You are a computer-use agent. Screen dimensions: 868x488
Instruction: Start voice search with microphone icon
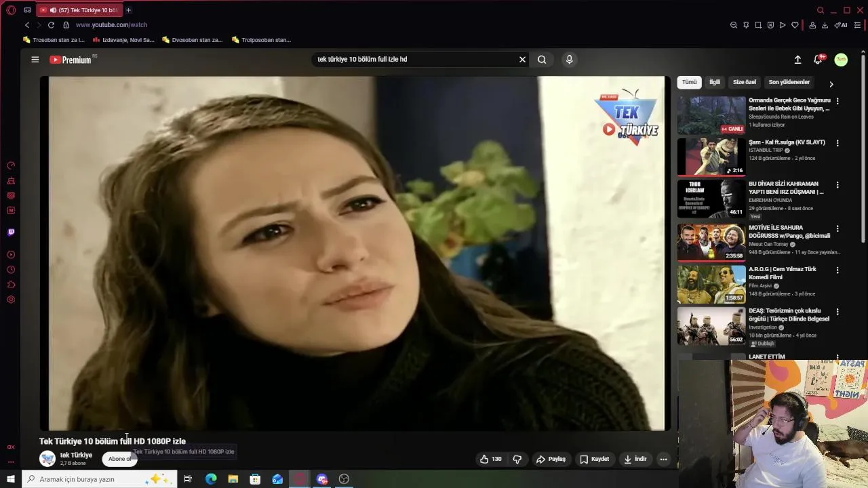(x=570, y=60)
